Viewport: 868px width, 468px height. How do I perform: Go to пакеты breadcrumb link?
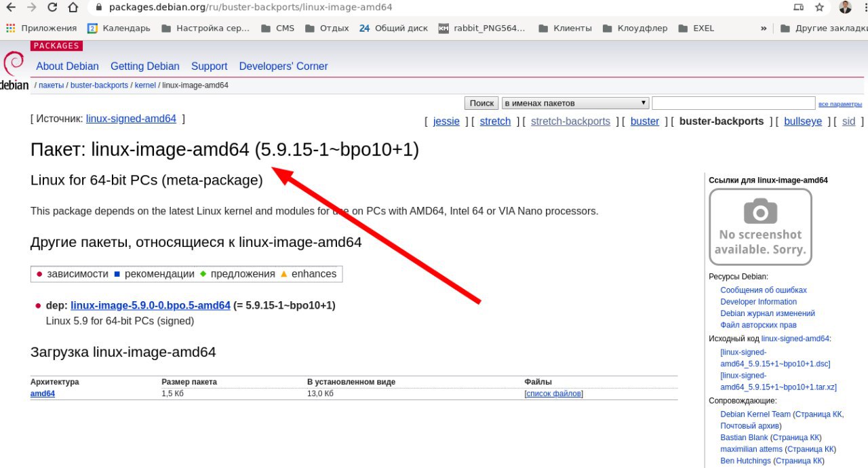point(51,85)
